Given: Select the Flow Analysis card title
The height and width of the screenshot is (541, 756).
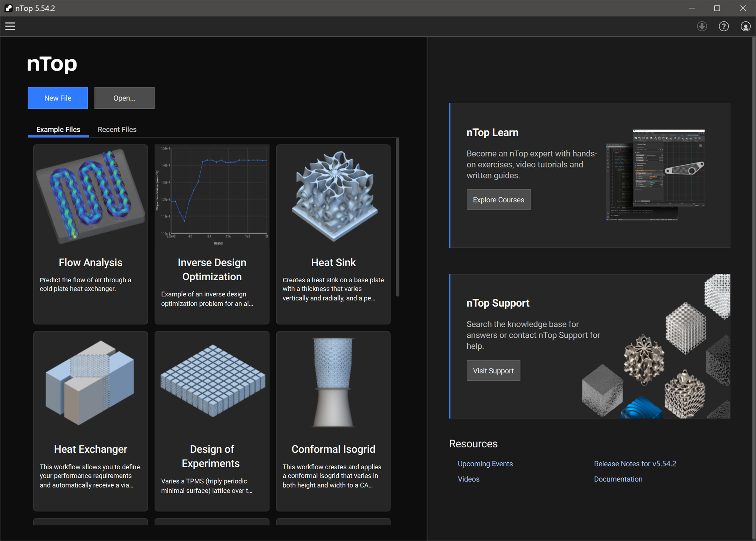Looking at the screenshot, I should [90, 262].
